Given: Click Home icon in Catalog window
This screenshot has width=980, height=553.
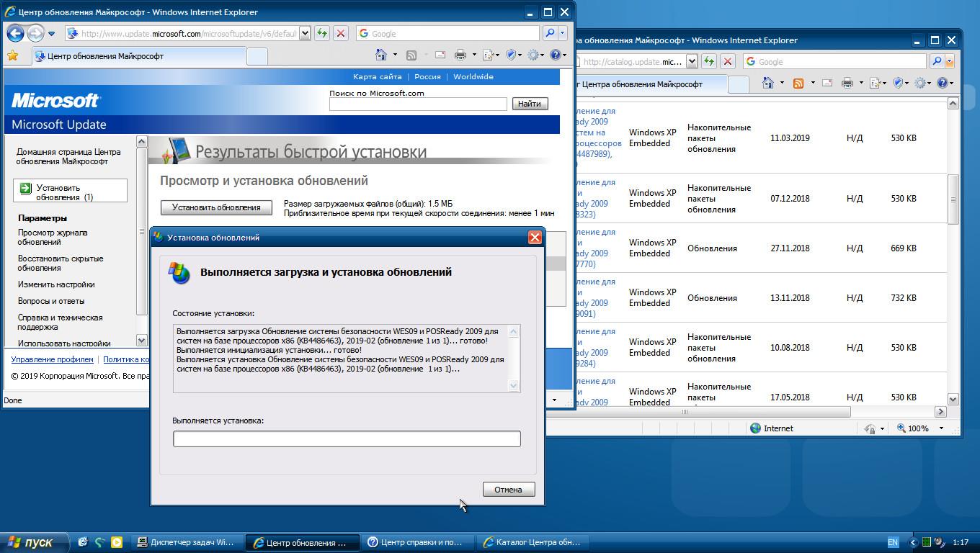Looking at the screenshot, I should click(768, 84).
